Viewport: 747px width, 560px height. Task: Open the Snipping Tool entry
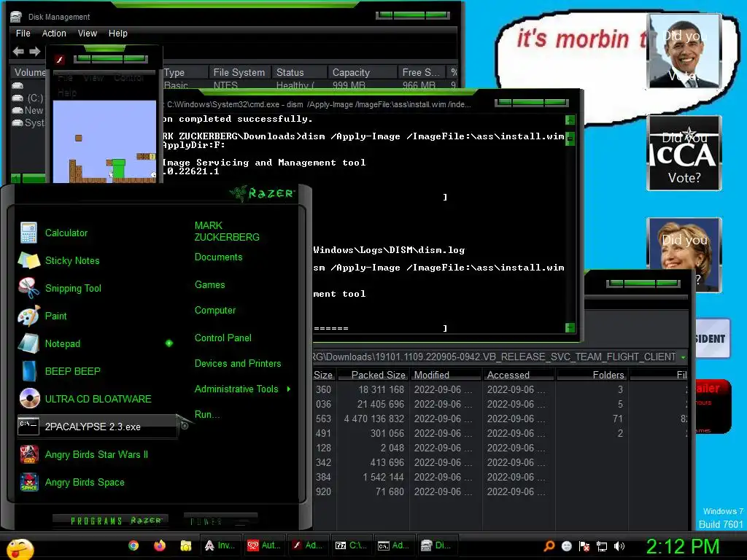click(x=73, y=288)
